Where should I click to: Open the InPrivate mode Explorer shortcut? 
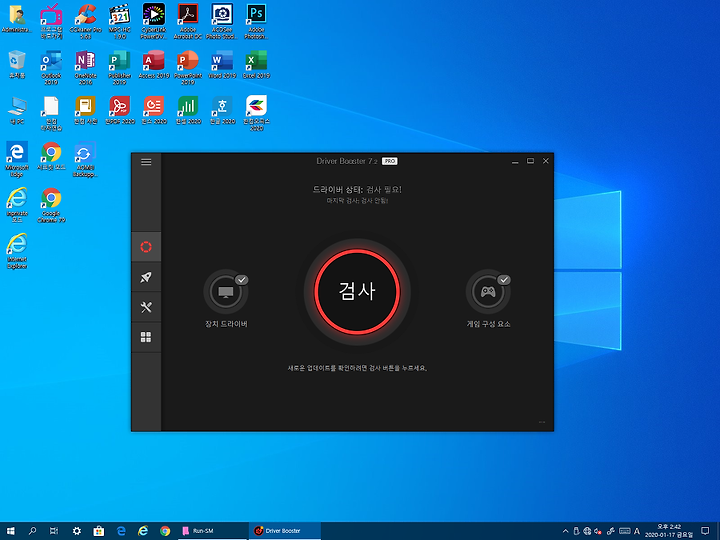tap(17, 205)
